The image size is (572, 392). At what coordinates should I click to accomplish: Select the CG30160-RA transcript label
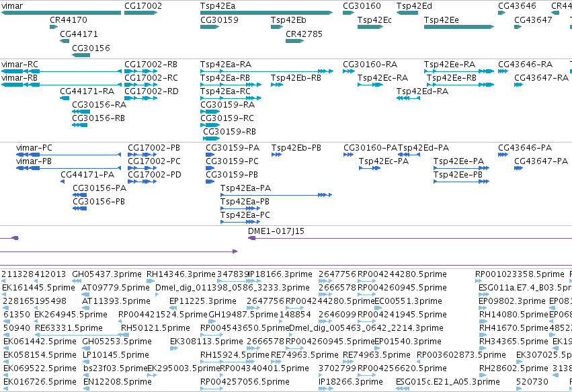tap(370, 65)
